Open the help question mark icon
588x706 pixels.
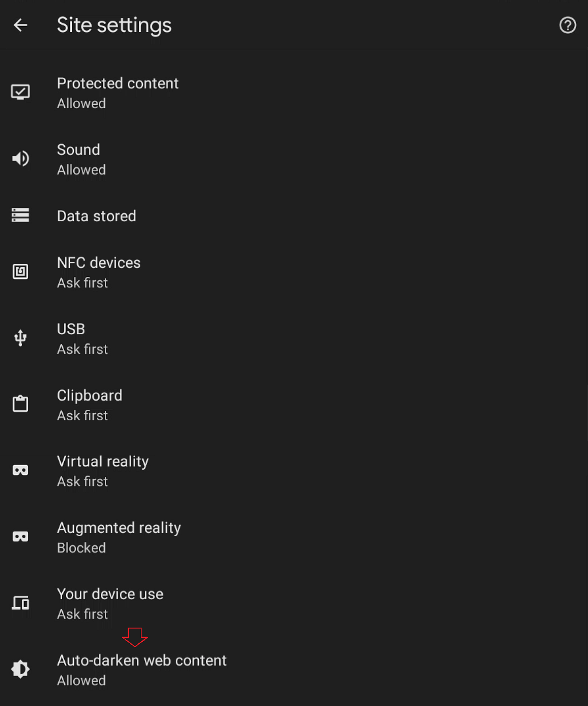pos(567,25)
